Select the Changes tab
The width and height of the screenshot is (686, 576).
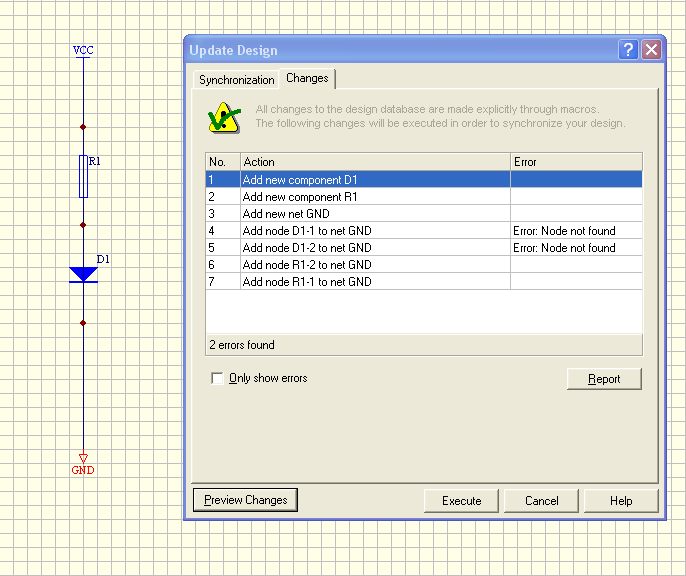point(307,78)
